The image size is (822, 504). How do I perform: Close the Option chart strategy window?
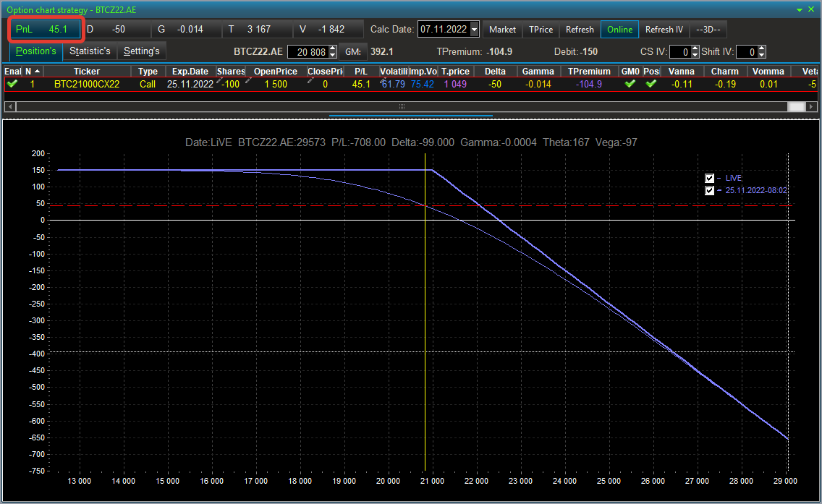point(811,9)
